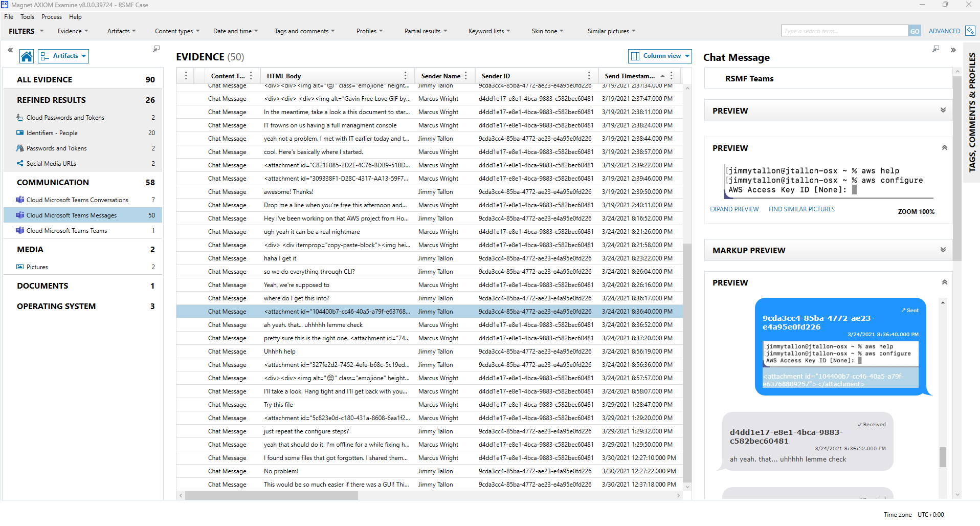The width and height of the screenshot is (980, 526).
Task: Select Cloud Microsoft Teams Conversations in sidebar
Action: (x=77, y=200)
